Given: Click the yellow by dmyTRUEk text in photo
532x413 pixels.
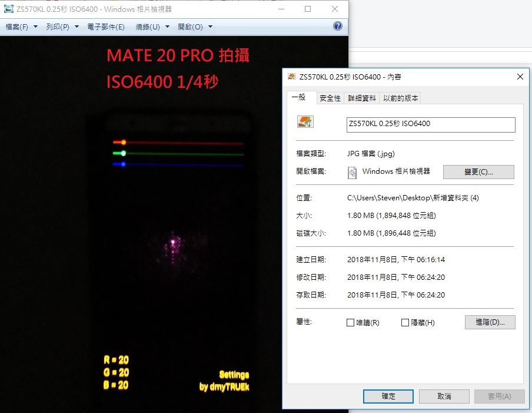Looking at the screenshot, I should tap(224, 387).
